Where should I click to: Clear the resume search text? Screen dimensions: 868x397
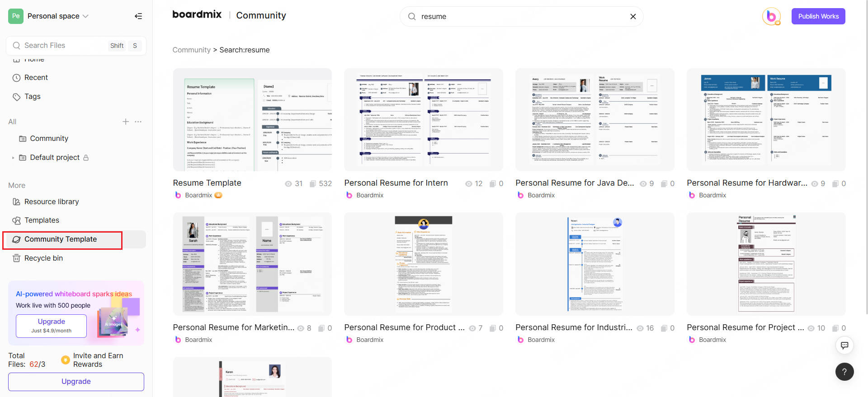(x=633, y=16)
